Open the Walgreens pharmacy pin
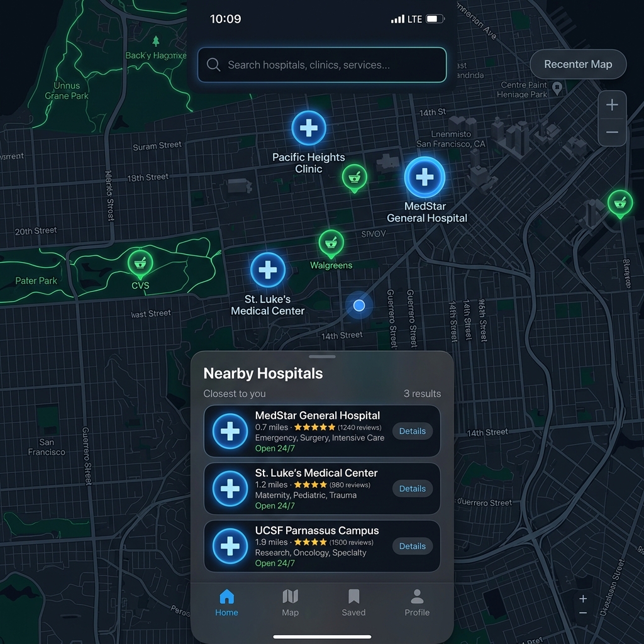644x644 pixels. pyautogui.click(x=331, y=243)
